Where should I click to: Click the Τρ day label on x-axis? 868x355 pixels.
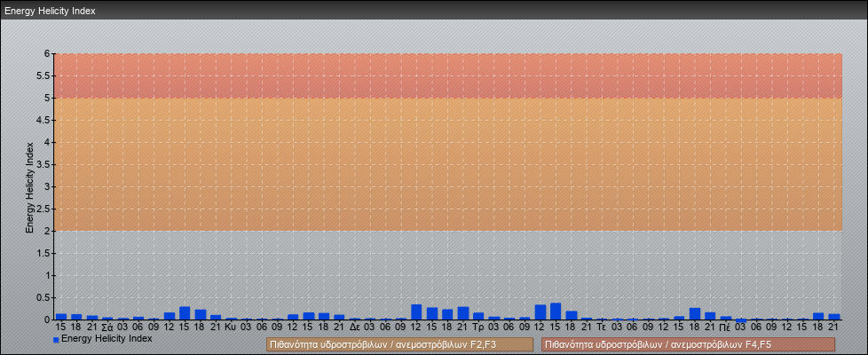click(479, 327)
